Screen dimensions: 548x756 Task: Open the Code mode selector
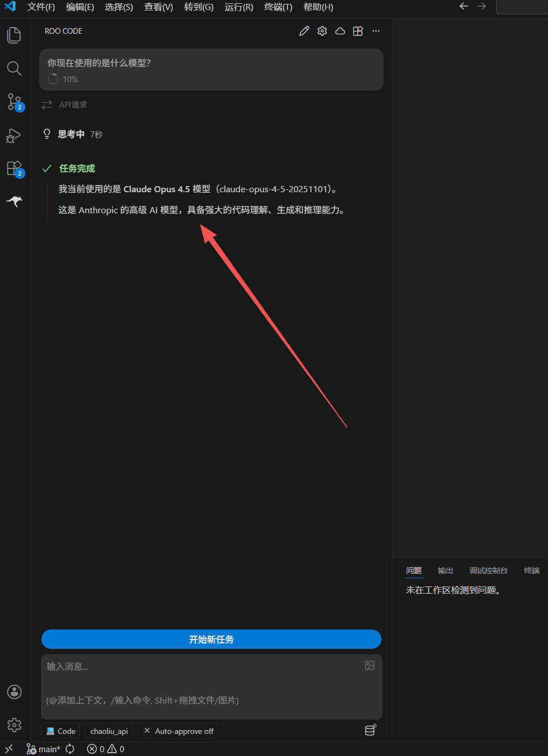[x=61, y=731]
